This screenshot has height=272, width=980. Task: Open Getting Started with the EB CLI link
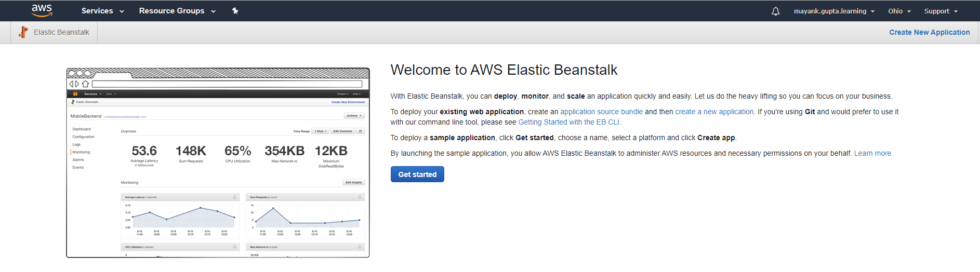pos(568,122)
